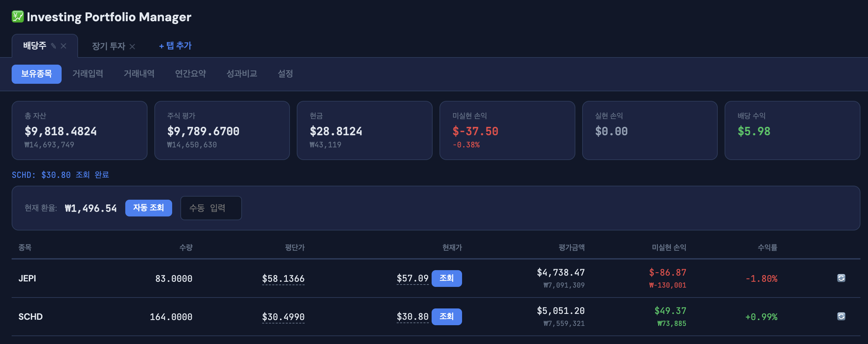
Task: Click the refresh icon in the JEPI row
Action: (841, 278)
